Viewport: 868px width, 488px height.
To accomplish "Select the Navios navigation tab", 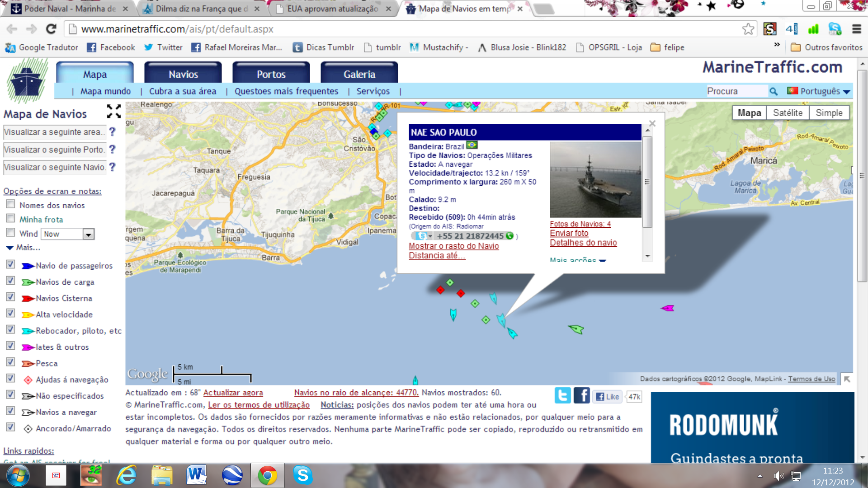I will pyautogui.click(x=183, y=74).
